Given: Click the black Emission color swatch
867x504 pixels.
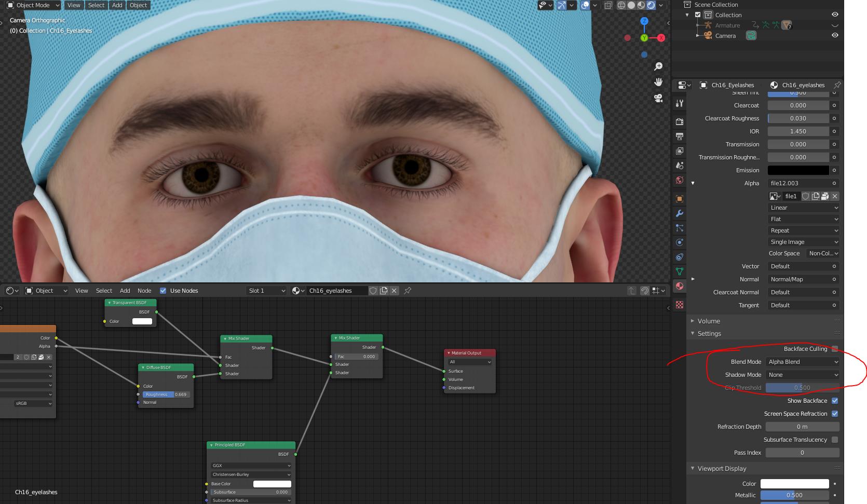Looking at the screenshot, I should 798,170.
